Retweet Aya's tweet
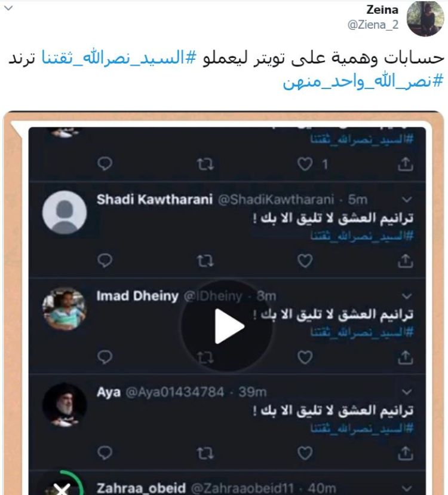The height and width of the screenshot is (495, 448). (x=205, y=453)
